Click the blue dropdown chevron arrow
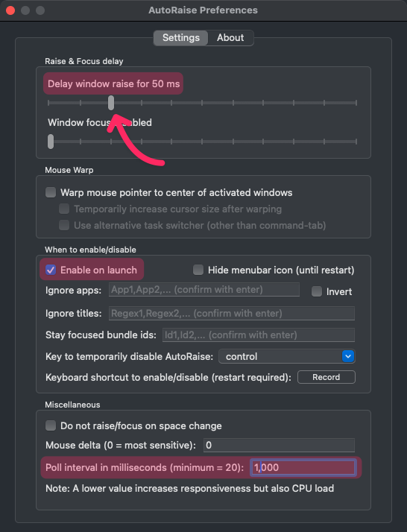This screenshot has width=407, height=532. tap(348, 356)
